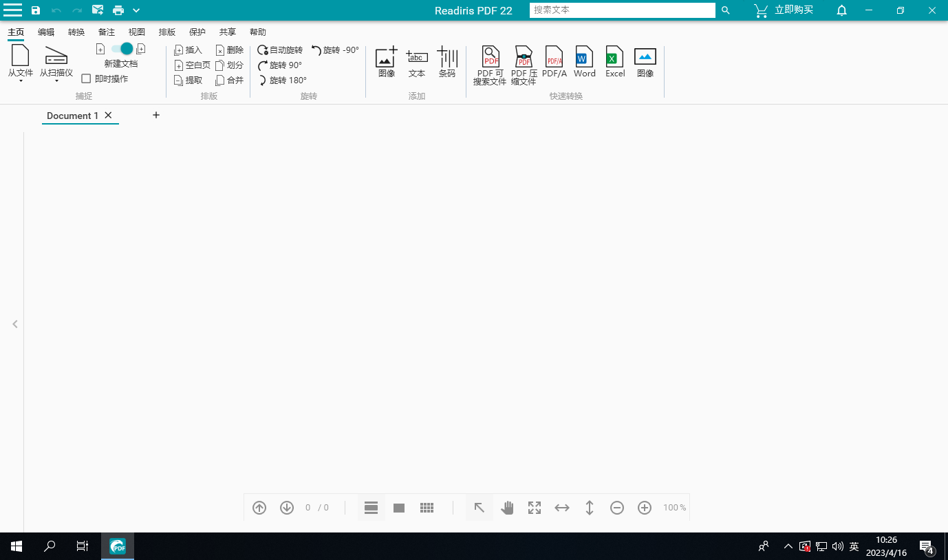Expand the 从文件 dropdown arrow
This screenshot has height=560, width=948.
coord(21,81)
